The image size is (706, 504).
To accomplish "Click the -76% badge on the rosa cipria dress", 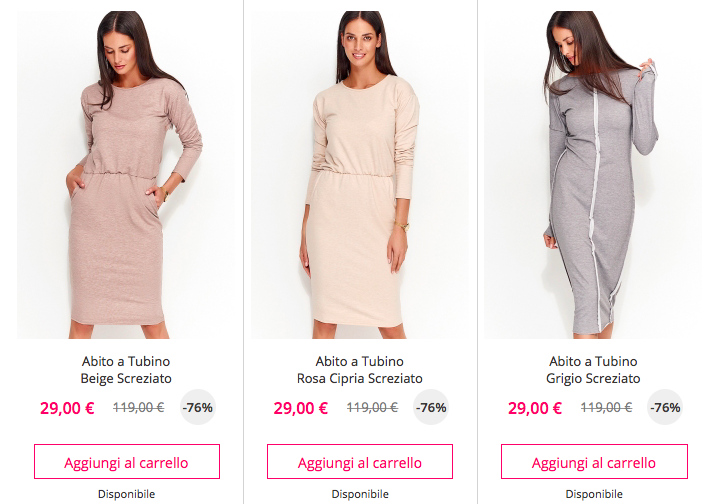I will click(431, 407).
